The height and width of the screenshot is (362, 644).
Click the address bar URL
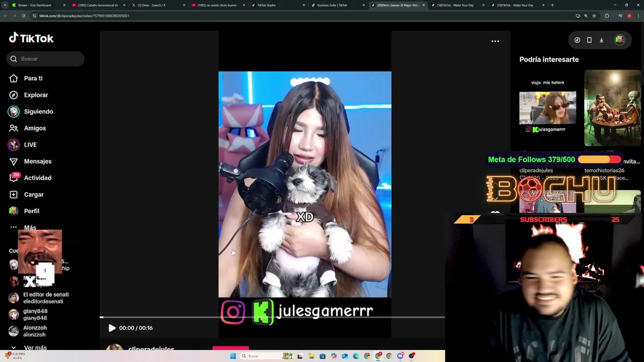click(84, 16)
